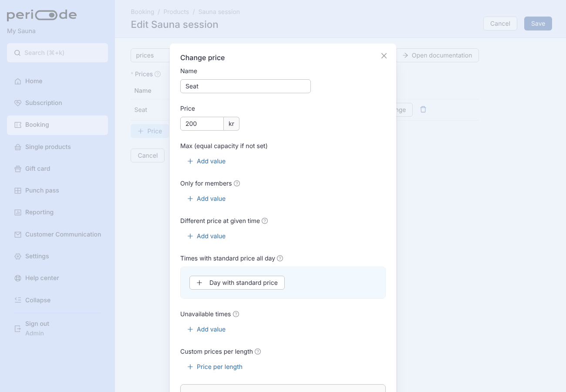Edit the Price field showing 200
The image size is (566, 392).
point(202,124)
